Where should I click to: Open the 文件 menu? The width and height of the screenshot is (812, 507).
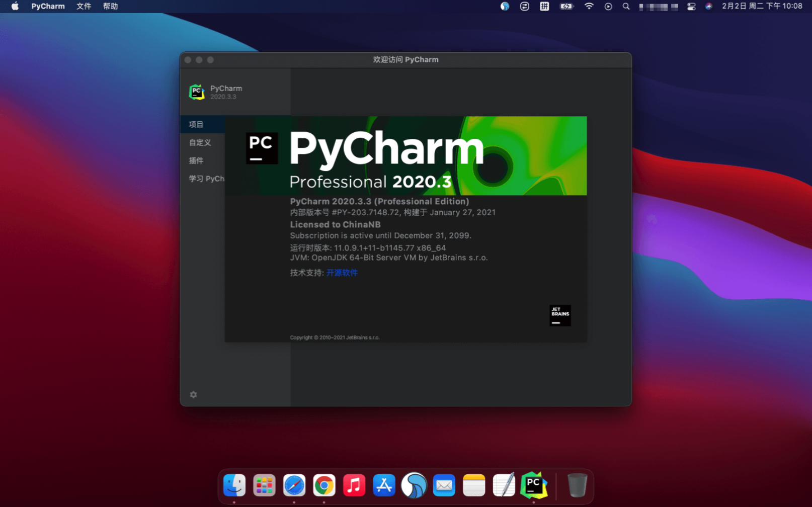pos(84,7)
